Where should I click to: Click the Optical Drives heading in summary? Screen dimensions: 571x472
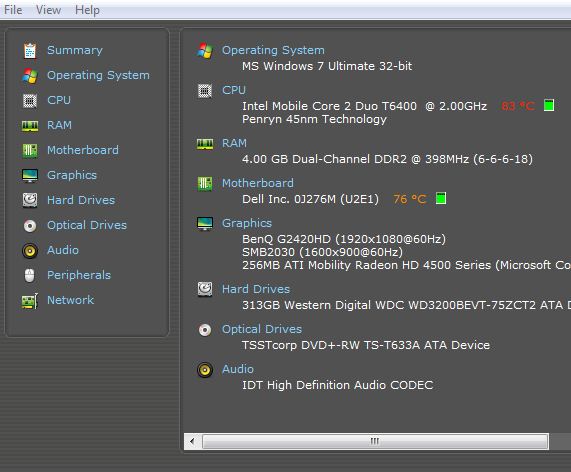[x=262, y=329]
